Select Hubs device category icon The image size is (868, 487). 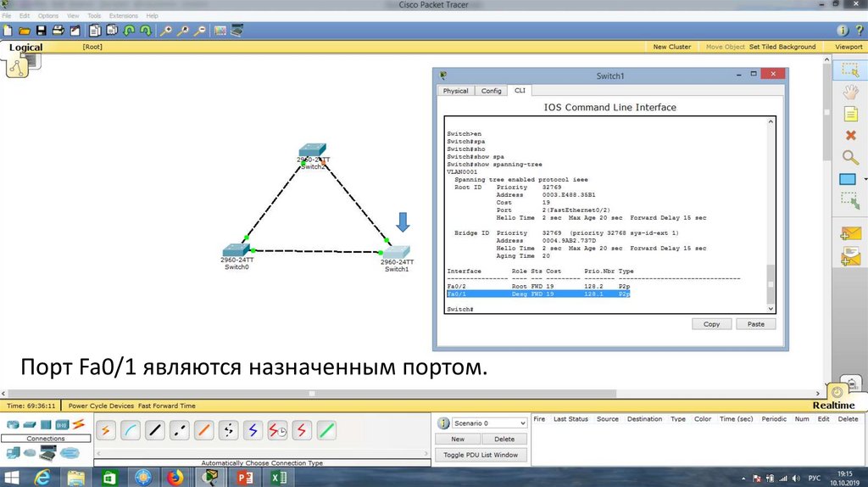[46, 425]
